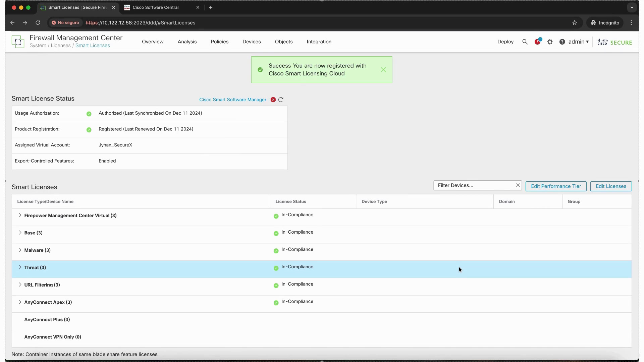Expand the Malware (3) license row

coord(20,250)
